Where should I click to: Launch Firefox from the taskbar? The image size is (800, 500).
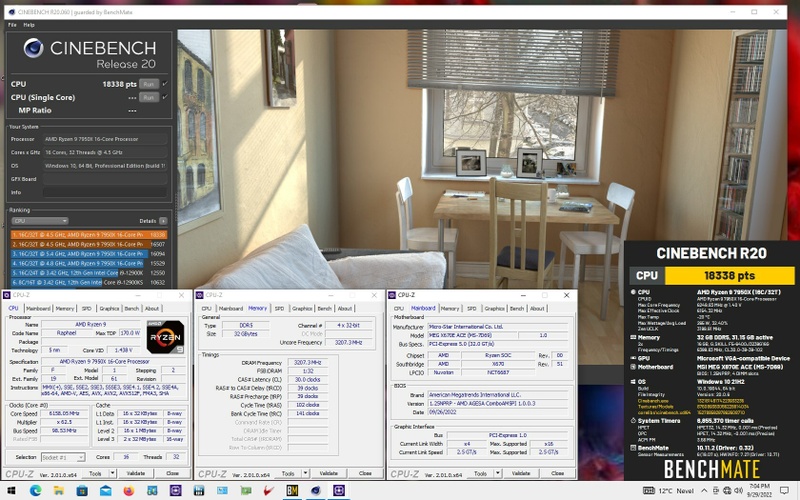click(129, 491)
